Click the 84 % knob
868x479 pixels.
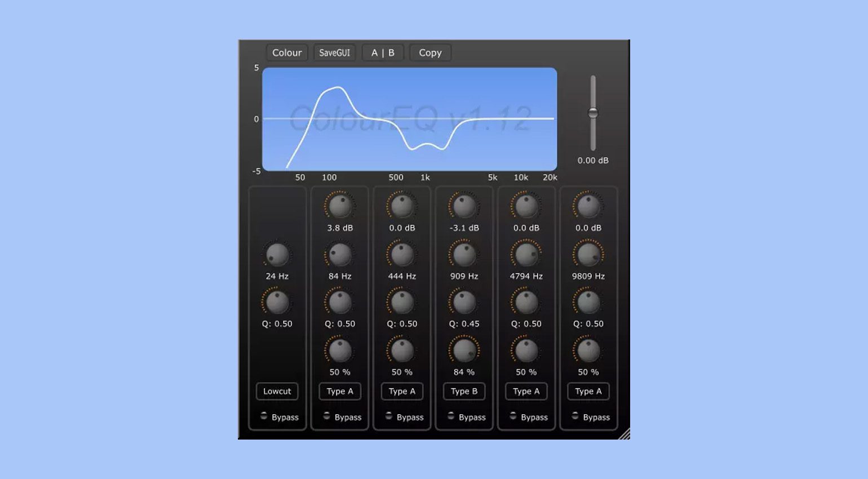coord(464,351)
